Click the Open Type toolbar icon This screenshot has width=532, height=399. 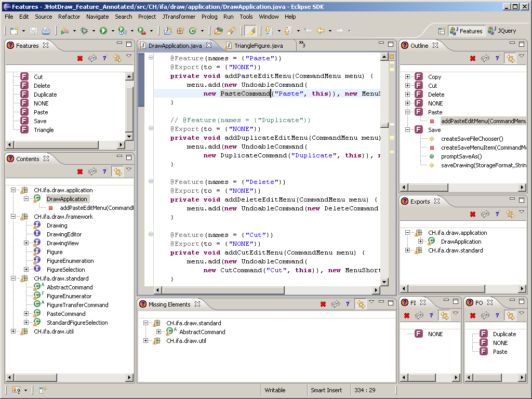pos(219,31)
